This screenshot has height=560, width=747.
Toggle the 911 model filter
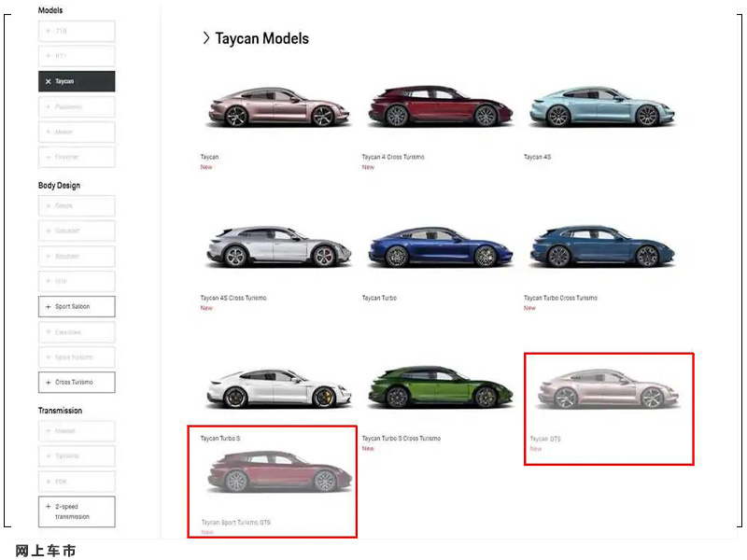pyautogui.click(x=77, y=56)
